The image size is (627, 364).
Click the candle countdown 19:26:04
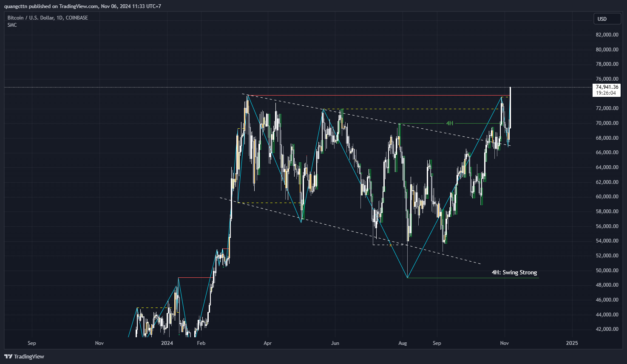point(606,93)
